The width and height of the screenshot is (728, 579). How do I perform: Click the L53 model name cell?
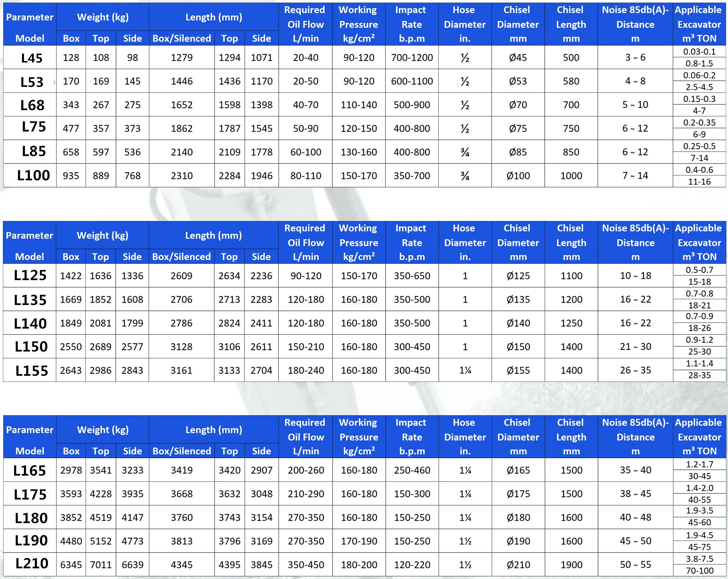(32, 82)
